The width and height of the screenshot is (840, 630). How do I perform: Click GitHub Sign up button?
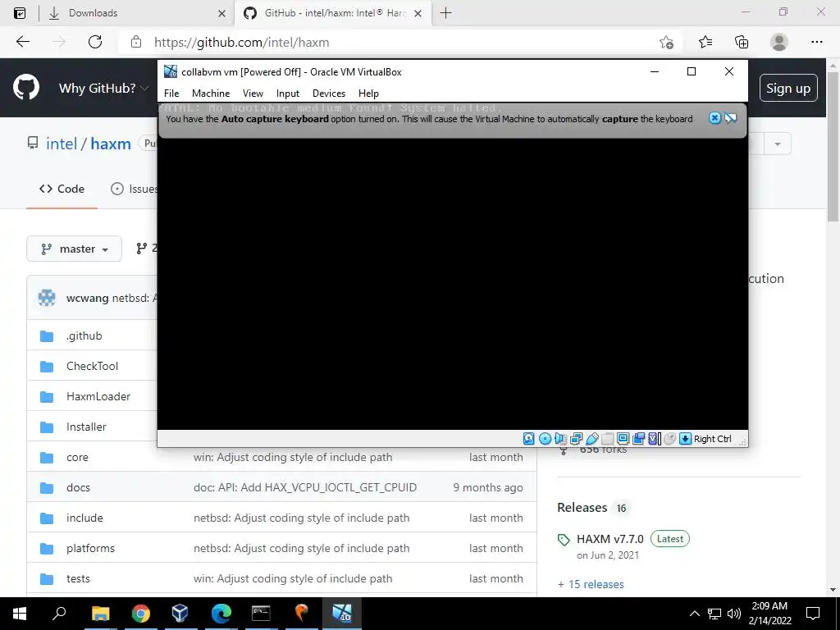click(788, 88)
